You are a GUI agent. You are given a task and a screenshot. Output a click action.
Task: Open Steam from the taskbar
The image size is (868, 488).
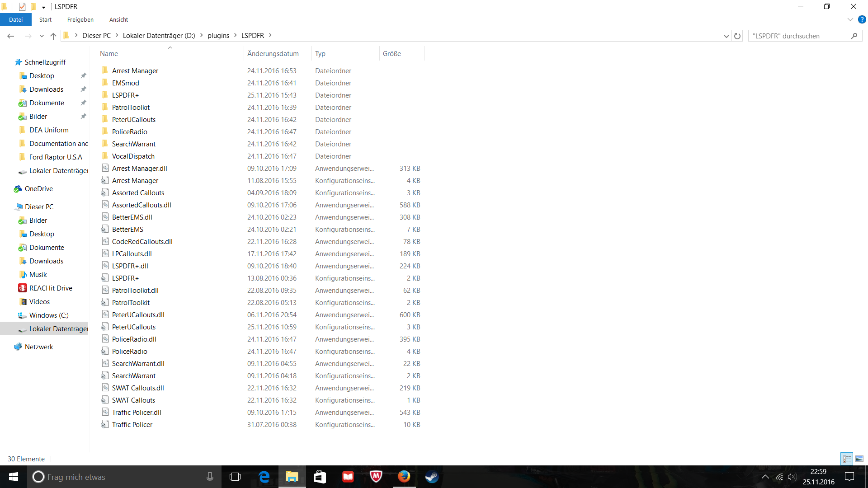pos(432,477)
